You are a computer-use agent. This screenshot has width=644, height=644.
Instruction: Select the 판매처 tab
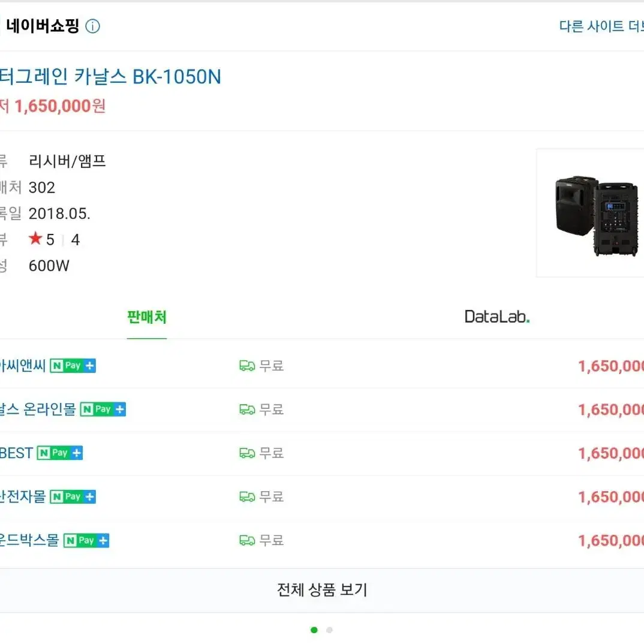pyautogui.click(x=147, y=317)
